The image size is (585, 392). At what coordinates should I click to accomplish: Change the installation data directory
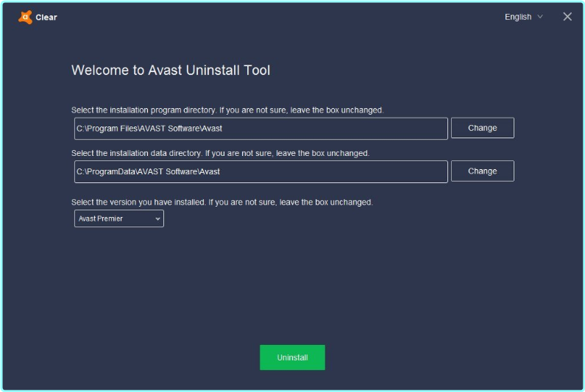click(483, 171)
